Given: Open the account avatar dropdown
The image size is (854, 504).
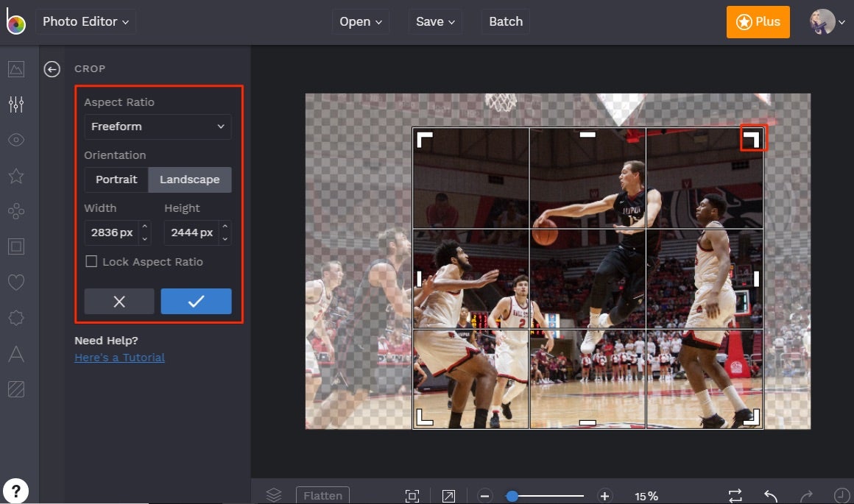Looking at the screenshot, I should coord(826,21).
